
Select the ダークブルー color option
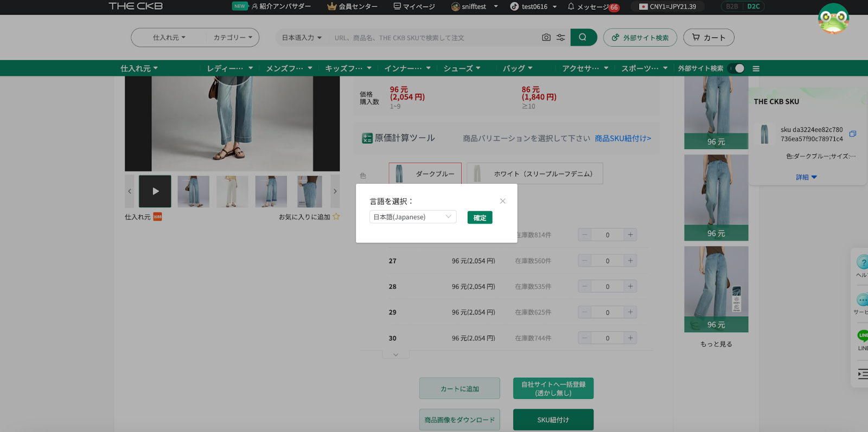pyautogui.click(x=425, y=173)
